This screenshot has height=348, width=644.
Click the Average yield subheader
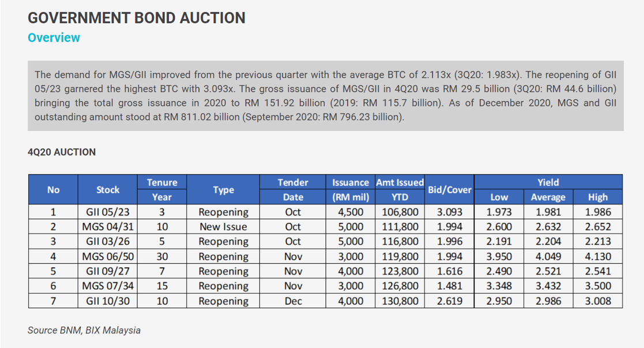coord(548,197)
